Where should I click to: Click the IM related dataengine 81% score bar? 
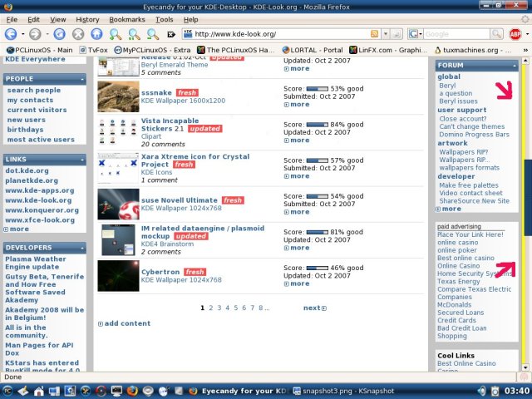pyautogui.click(x=318, y=233)
